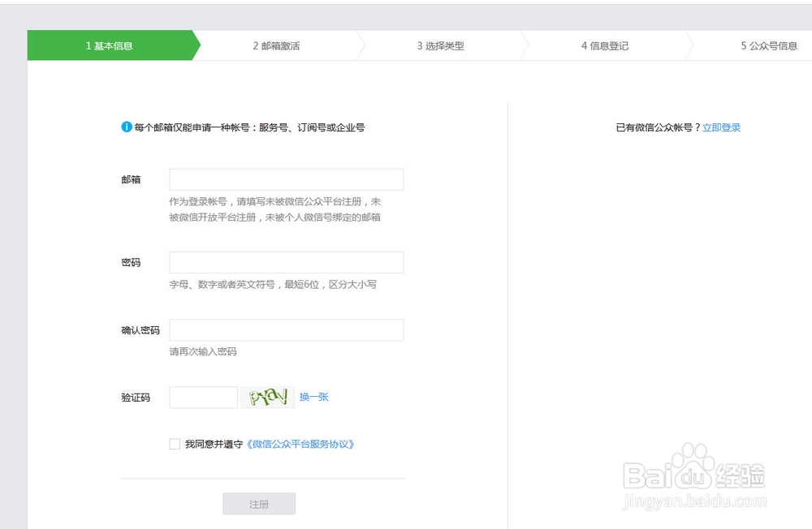Click the 字母、数字或者英文符号 password hint
This screenshot has width=812, height=529.
273,284
